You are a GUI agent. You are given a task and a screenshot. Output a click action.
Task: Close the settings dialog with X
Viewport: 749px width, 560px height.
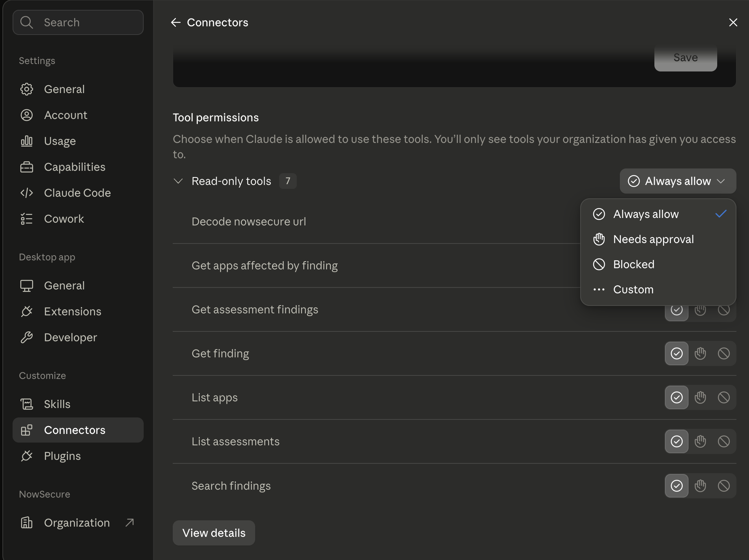(x=733, y=22)
